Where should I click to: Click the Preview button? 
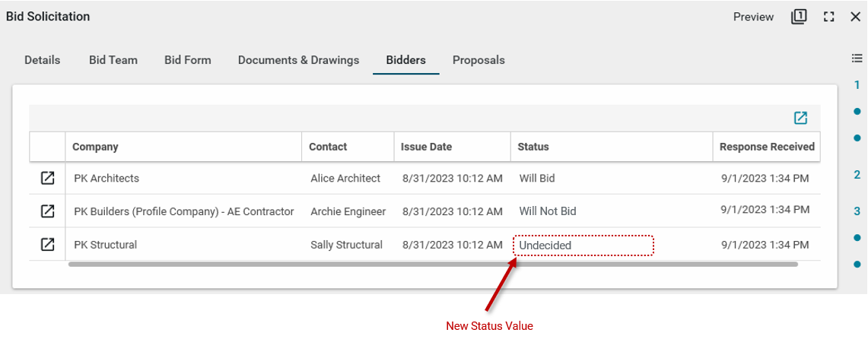[x=753, y=17]
